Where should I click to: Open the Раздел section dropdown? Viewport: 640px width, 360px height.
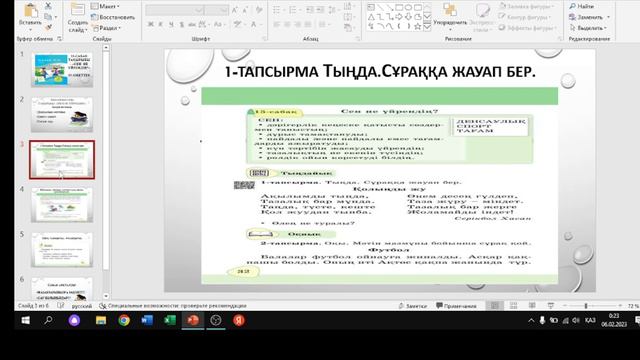(107, 28)
